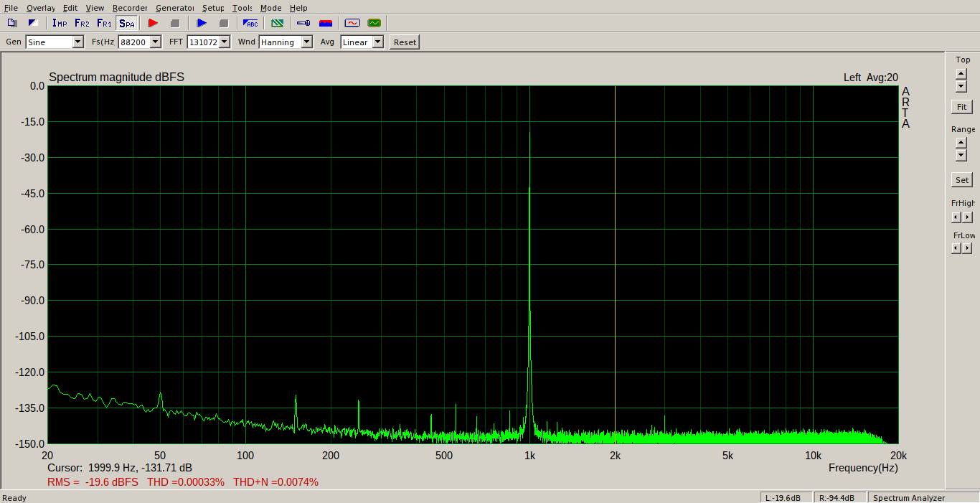Viewport: 980px width, 503px height.
Task: Shift FrHigh left with the left arrow
Action: click(x=956, y=217)
